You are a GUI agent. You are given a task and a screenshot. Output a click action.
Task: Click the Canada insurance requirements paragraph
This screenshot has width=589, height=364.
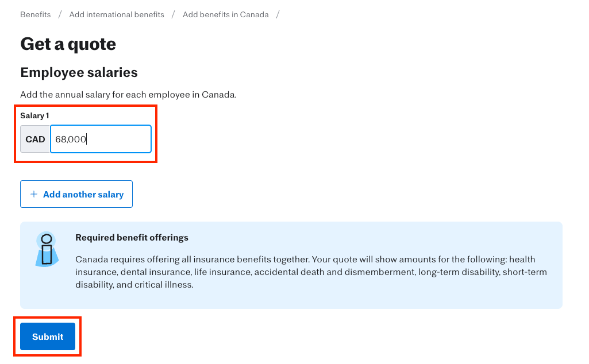tap(310, 272)
